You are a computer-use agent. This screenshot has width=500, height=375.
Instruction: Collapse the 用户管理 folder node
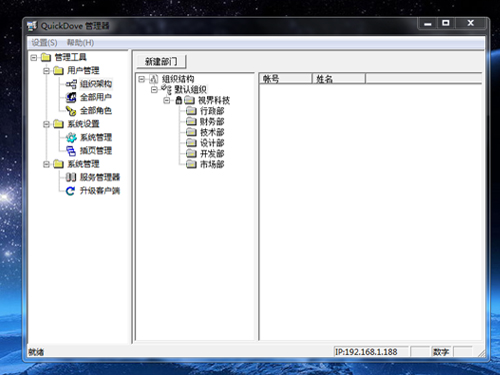click(47, 71)
